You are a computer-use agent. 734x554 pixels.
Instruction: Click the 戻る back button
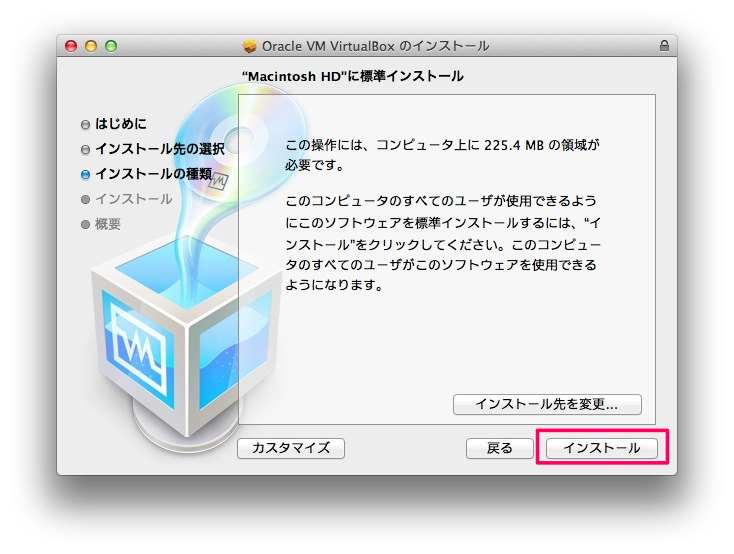pyautogui.click(x=499, y=448)
